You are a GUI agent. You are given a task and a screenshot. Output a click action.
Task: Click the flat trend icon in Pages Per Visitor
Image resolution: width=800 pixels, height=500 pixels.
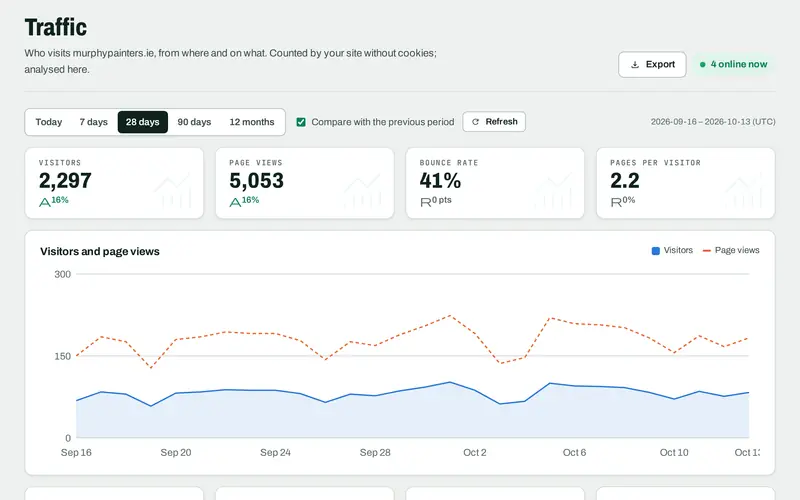(x=616, y=203)
